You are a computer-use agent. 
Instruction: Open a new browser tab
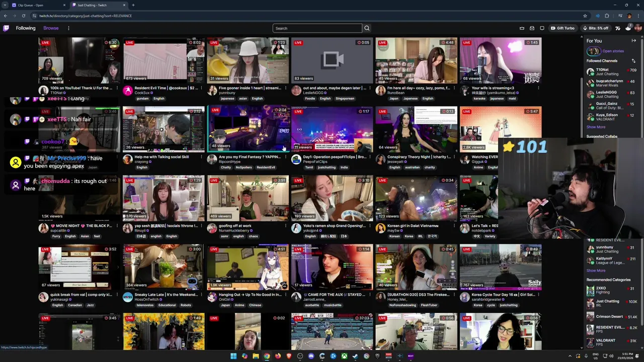133,5
